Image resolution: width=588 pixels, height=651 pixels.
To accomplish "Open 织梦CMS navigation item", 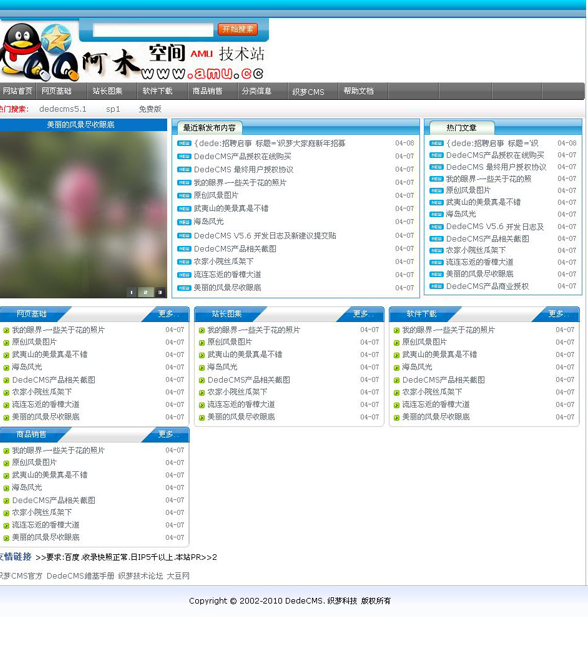I will click(x=308, y=92).
